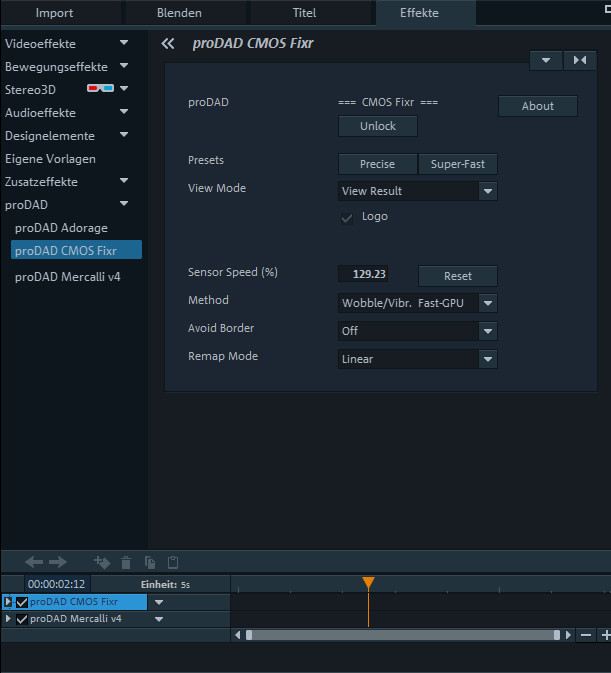Click the copy keyframe icon

click(x=150, y=562)
